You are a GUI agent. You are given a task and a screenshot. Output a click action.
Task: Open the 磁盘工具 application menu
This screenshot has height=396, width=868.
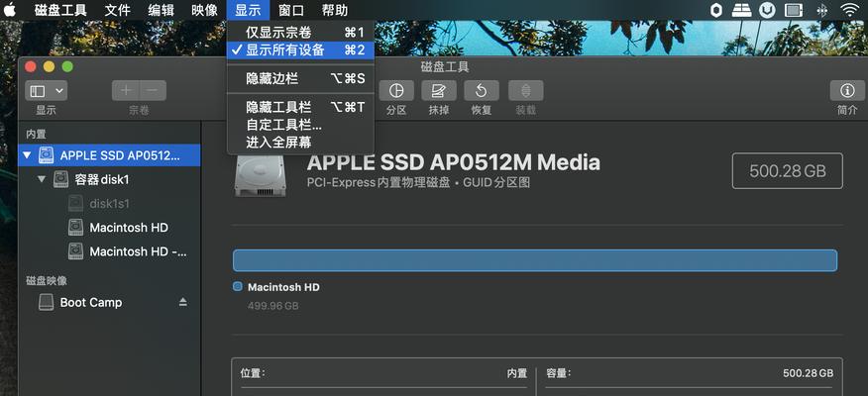click(x=59, y=10)
